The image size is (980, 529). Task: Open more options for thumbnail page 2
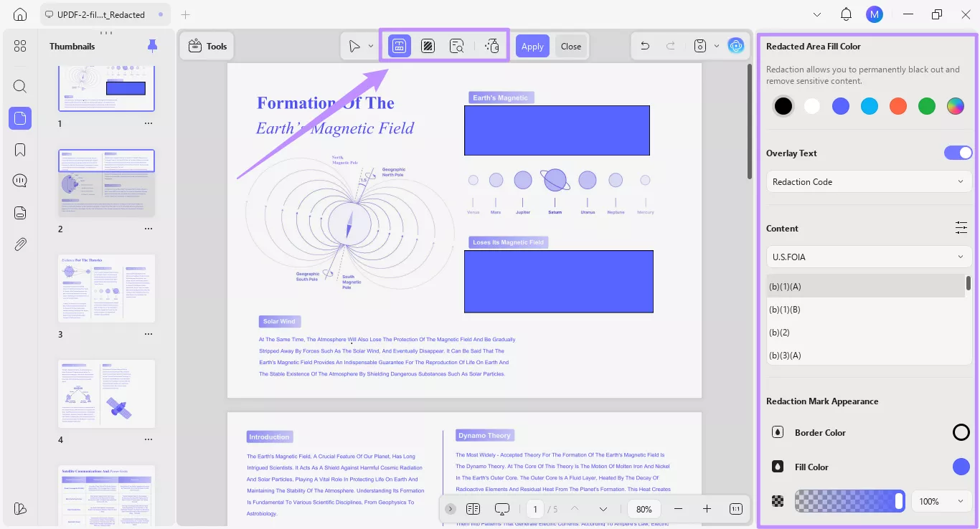tap(149, 229)
